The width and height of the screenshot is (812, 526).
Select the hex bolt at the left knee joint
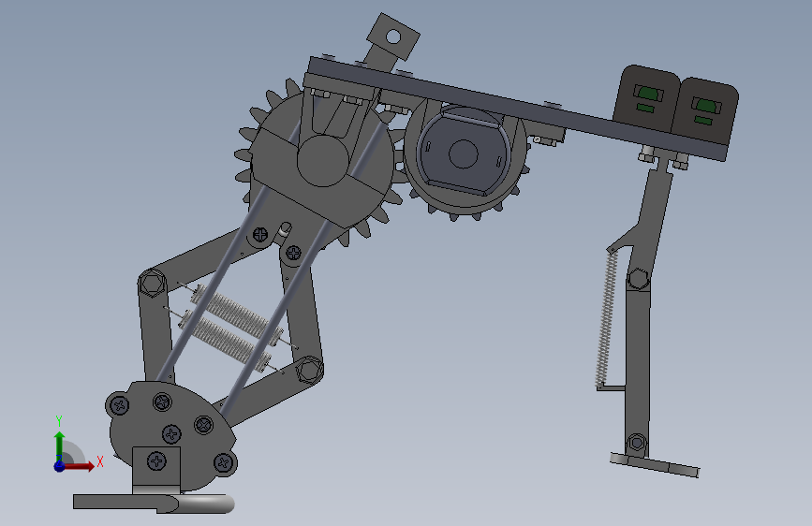153,285
